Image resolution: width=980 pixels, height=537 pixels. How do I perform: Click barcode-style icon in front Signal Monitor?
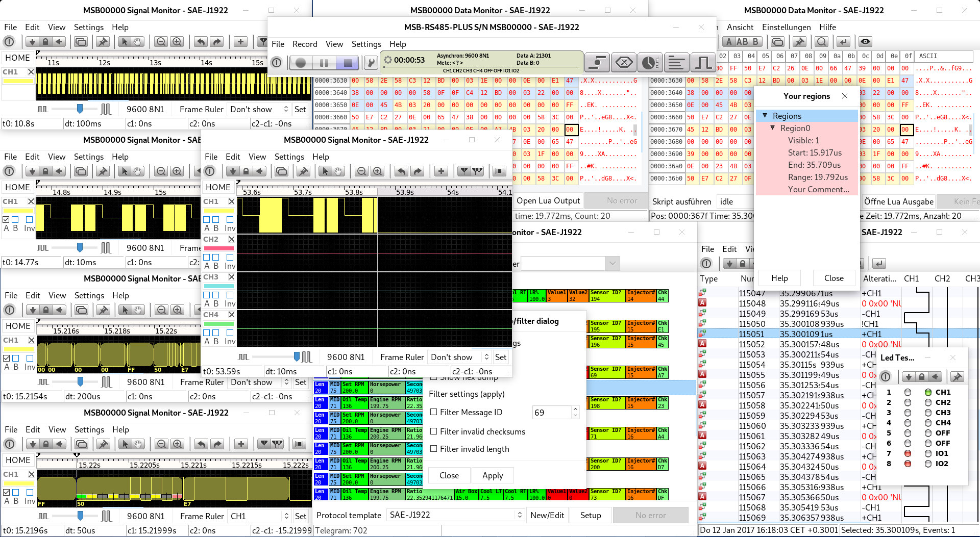click(500, 171)
